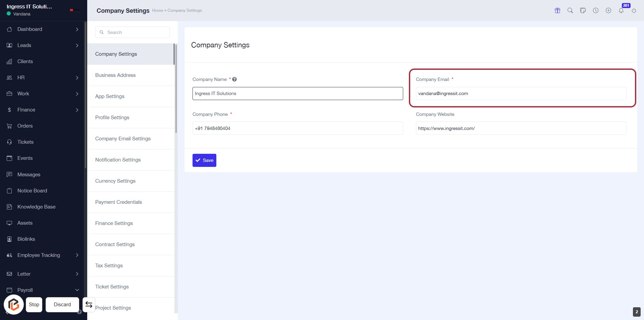Focus the Company Website input field
644x320 pixels.
[x=521, y=128]
